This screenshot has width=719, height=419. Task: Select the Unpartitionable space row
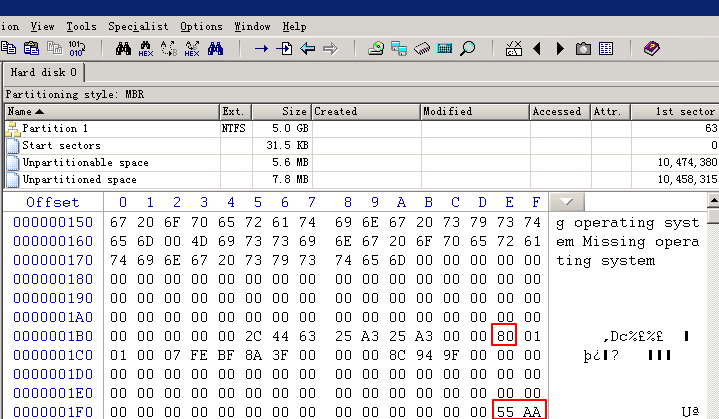click(361, 162)
